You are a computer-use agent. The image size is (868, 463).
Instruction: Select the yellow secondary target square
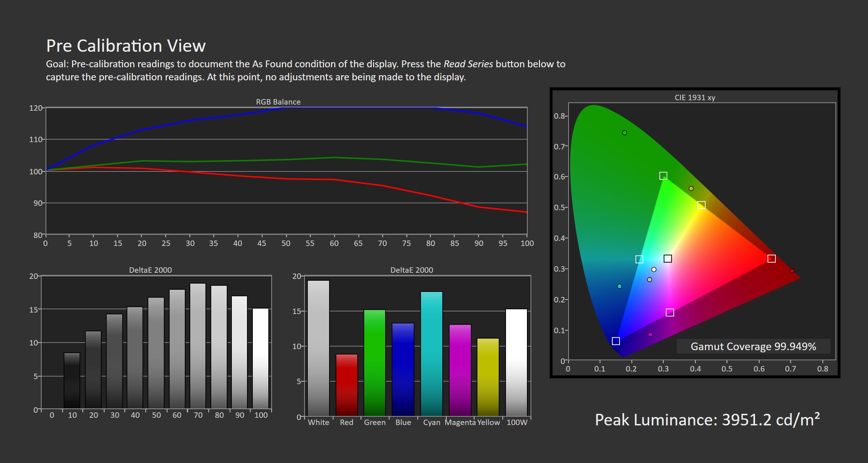pyautogui.click(x=701, y=205)
